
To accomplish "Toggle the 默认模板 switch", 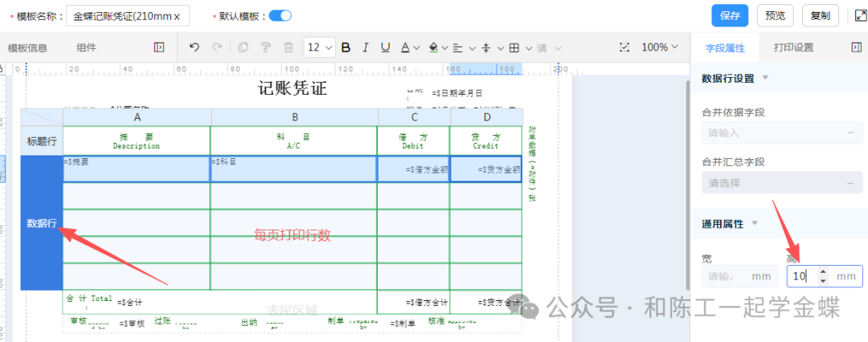I will (x=280, y=15).
